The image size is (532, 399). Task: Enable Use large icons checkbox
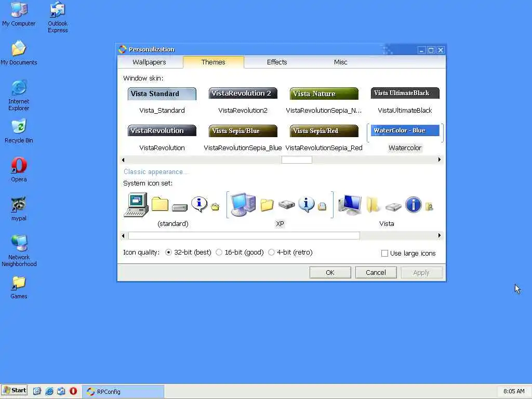tap(384, 254)
